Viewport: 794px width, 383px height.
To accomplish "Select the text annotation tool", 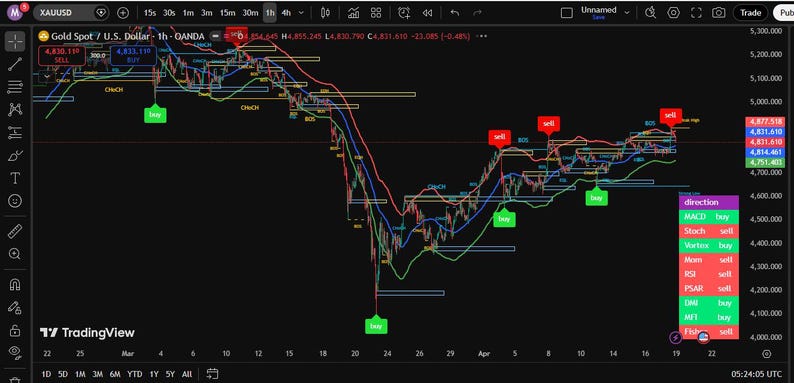I will [15, 178].
